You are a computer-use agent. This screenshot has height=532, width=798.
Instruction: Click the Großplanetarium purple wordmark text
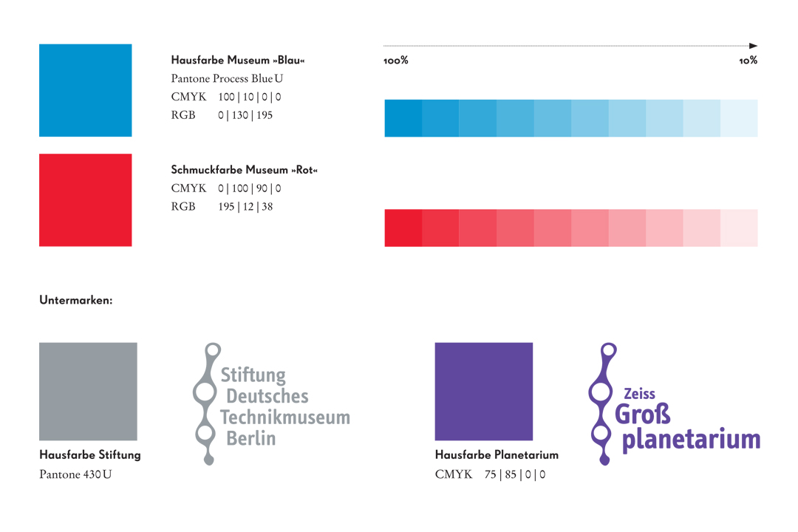(688, 428)
